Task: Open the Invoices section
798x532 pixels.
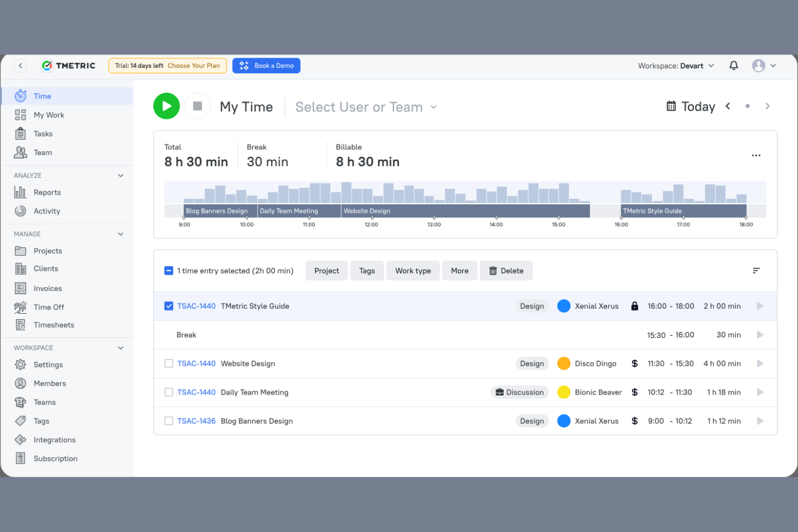Action: pos(49,288)
